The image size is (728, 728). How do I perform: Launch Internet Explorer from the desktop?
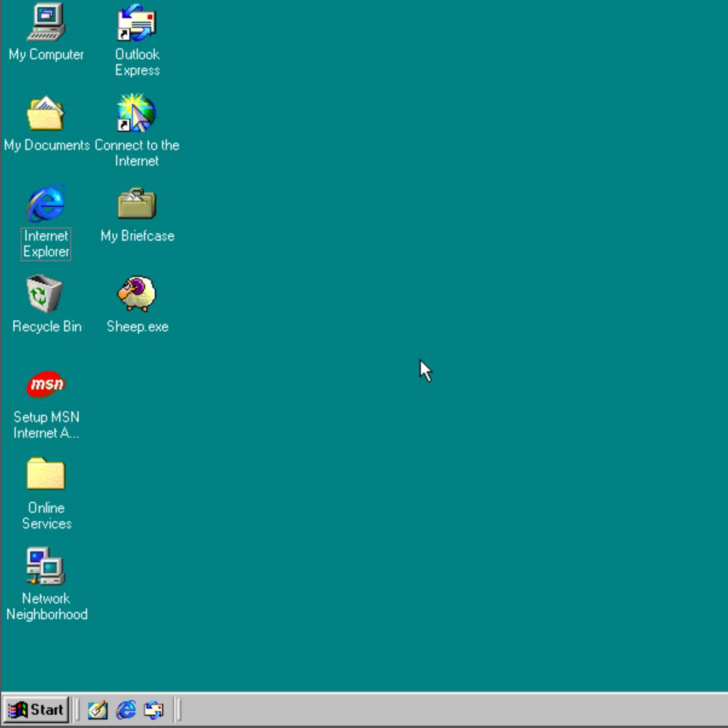pyautogui.click(x=45, y=204)
